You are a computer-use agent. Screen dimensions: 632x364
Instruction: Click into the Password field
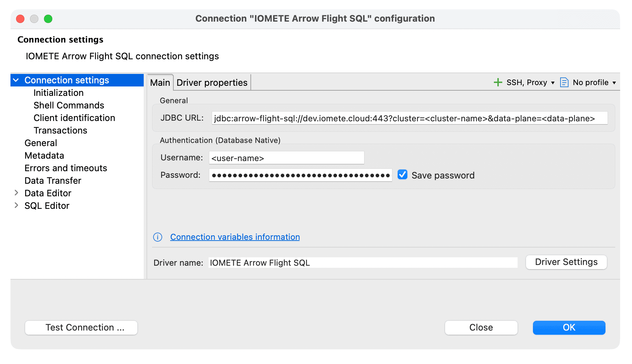tap(301, 175)
